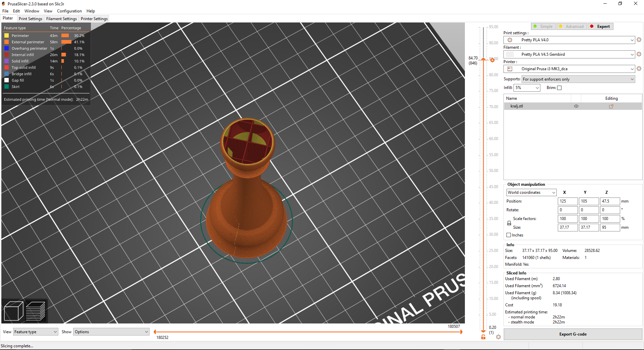Screen dimensions: 644x350
Task: Open Printer preset dropdown
Action: (569, 69)
